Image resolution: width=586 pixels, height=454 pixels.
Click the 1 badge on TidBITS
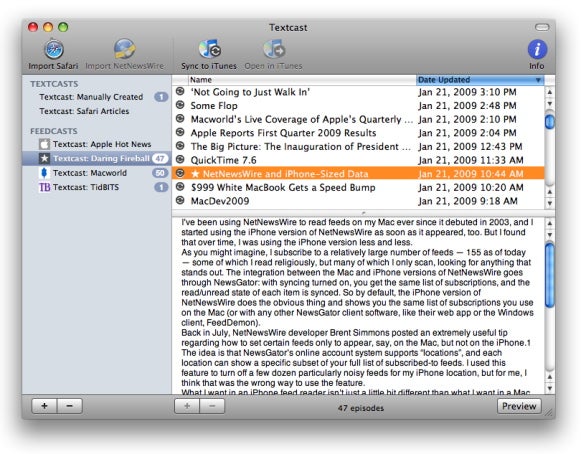[161, 187]
